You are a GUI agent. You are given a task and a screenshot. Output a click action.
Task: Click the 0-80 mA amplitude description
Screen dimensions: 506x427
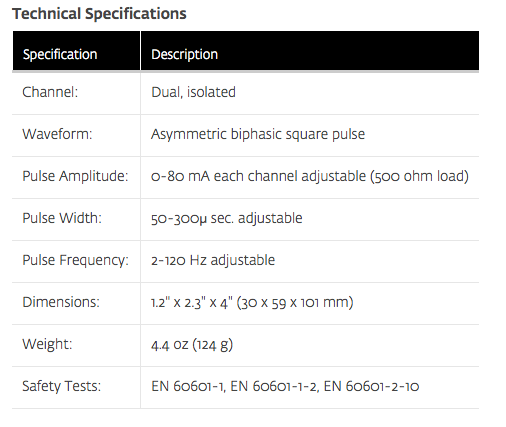(310, 176)
